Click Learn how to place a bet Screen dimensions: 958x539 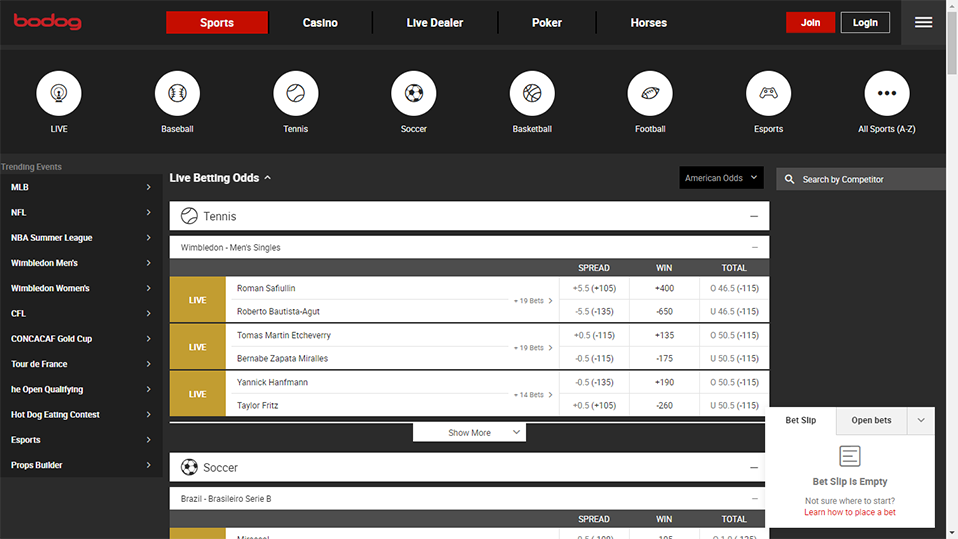click(x=849, y=513)
